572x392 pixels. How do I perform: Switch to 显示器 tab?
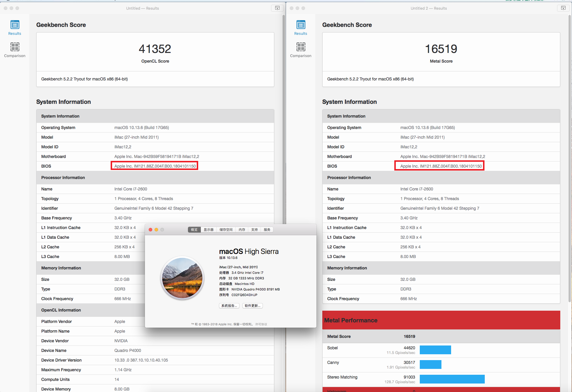[x=208, y=230]
